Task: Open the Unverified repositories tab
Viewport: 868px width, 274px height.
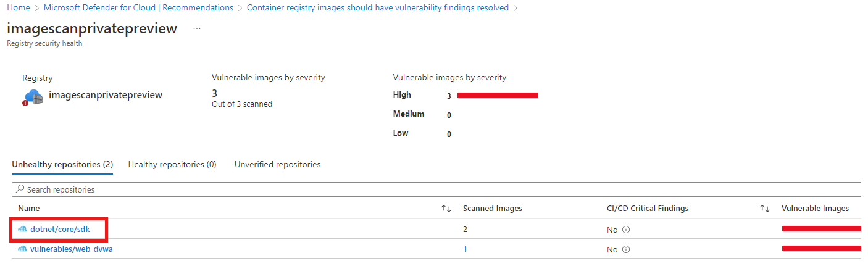Action: coord(277,165)
